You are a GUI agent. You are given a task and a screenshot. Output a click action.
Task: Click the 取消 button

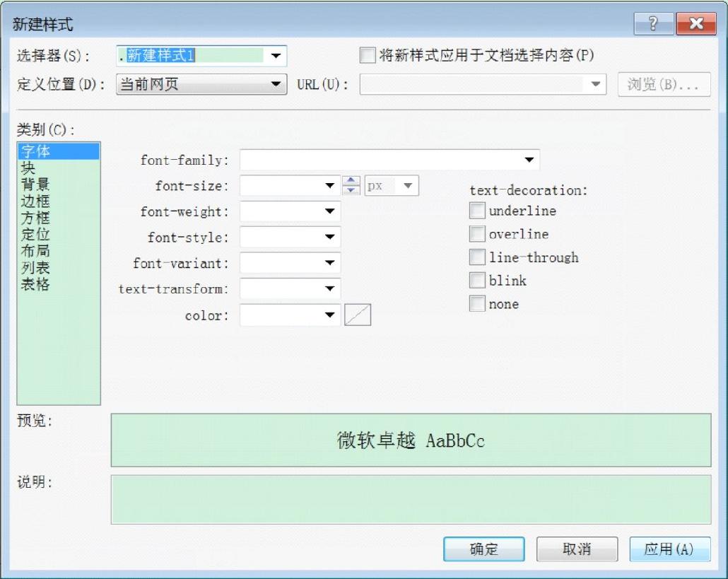(577, 549)
